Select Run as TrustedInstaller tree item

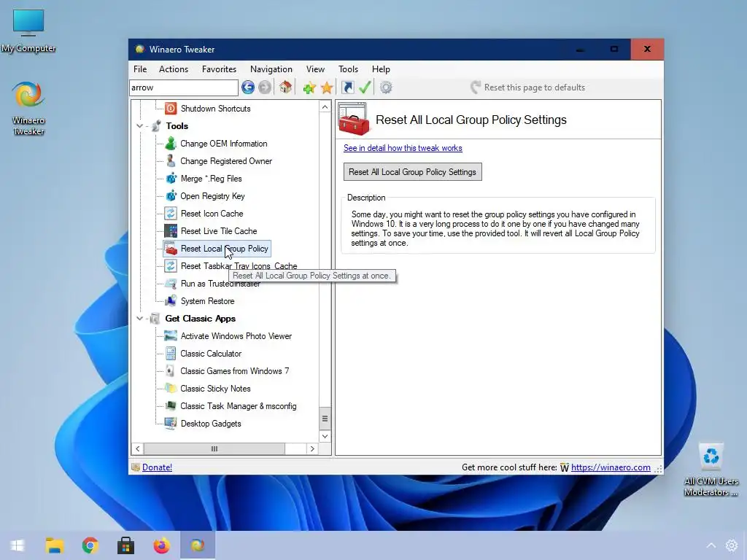tap(220, 284)
